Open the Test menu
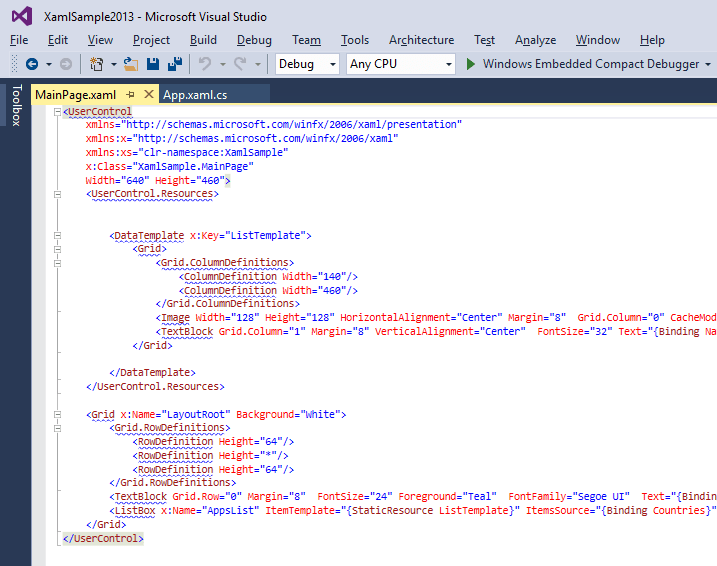This screenshot has height=566, width=717. (x=484, y=40)
